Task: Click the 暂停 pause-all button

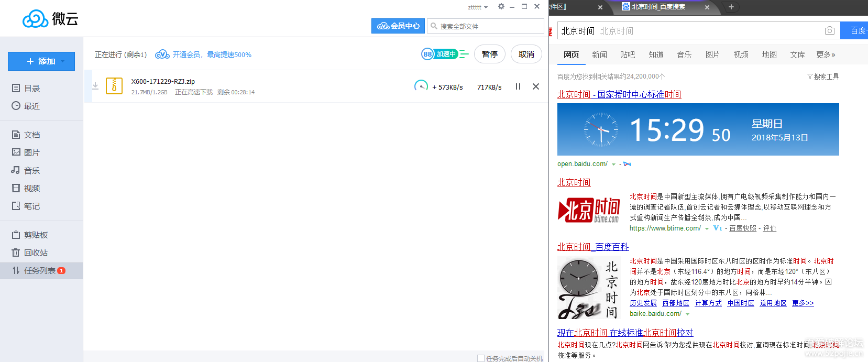Action: point(490,54)
